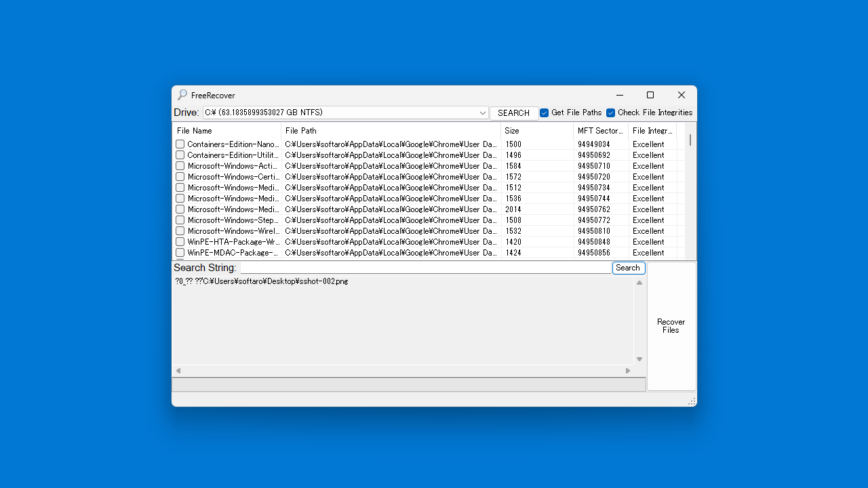The height and width of the screenshot is (488, 868).
Task: Click MFT sector 94950710
Action: (594, 166)
